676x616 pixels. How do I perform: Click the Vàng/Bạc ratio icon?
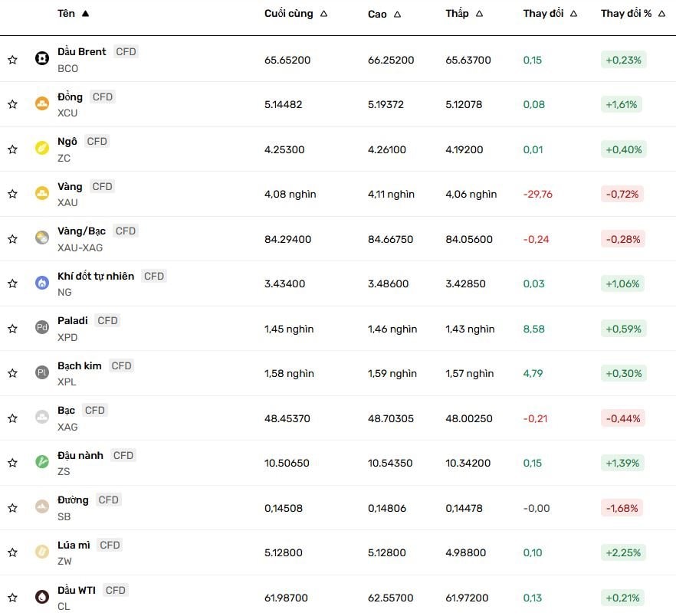[42, 238]
